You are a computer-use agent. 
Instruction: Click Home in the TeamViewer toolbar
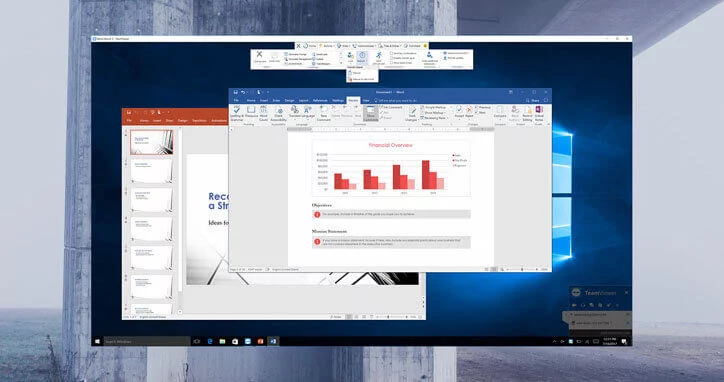pyautogui.click(x=310, y=46)
